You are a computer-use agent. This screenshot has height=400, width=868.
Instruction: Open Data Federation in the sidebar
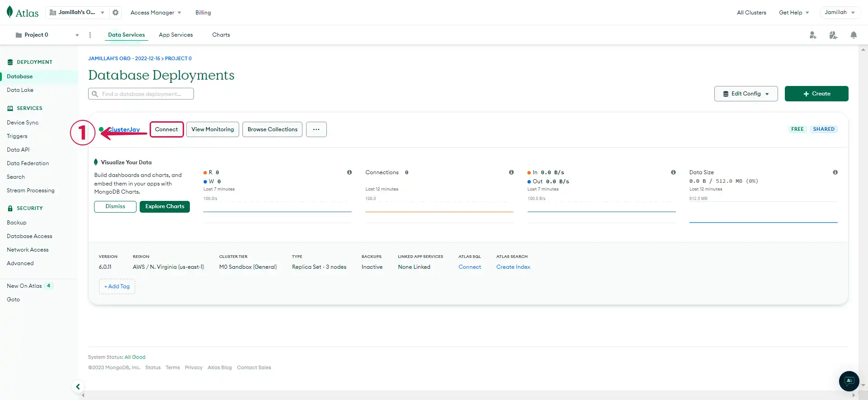pos(28,163)
